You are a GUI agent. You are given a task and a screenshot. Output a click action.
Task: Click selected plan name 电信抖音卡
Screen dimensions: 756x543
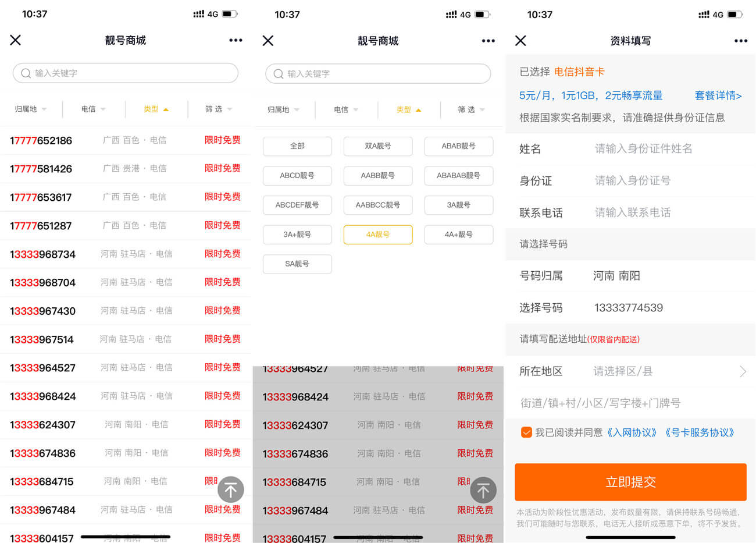(x=579, y=72)
